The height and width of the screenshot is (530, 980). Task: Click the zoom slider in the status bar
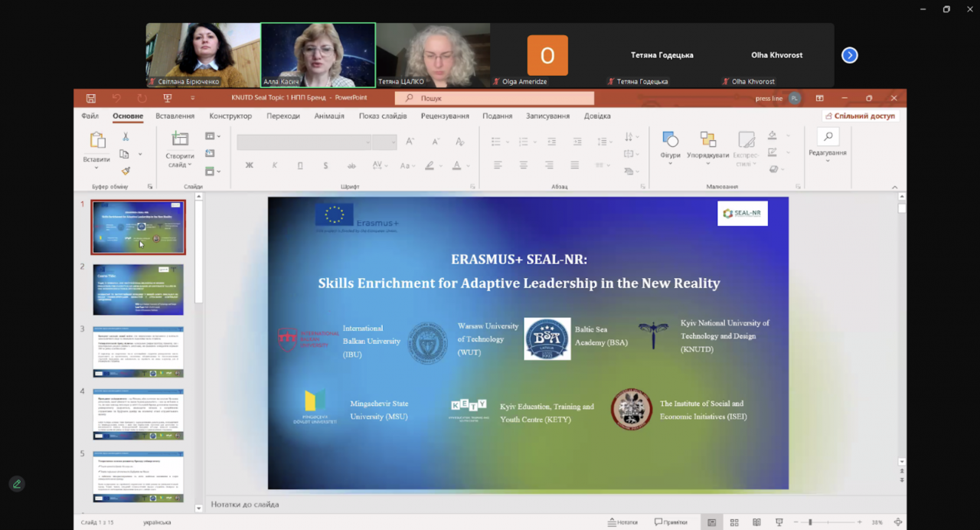pyautogui.click(x=811, y=522)
